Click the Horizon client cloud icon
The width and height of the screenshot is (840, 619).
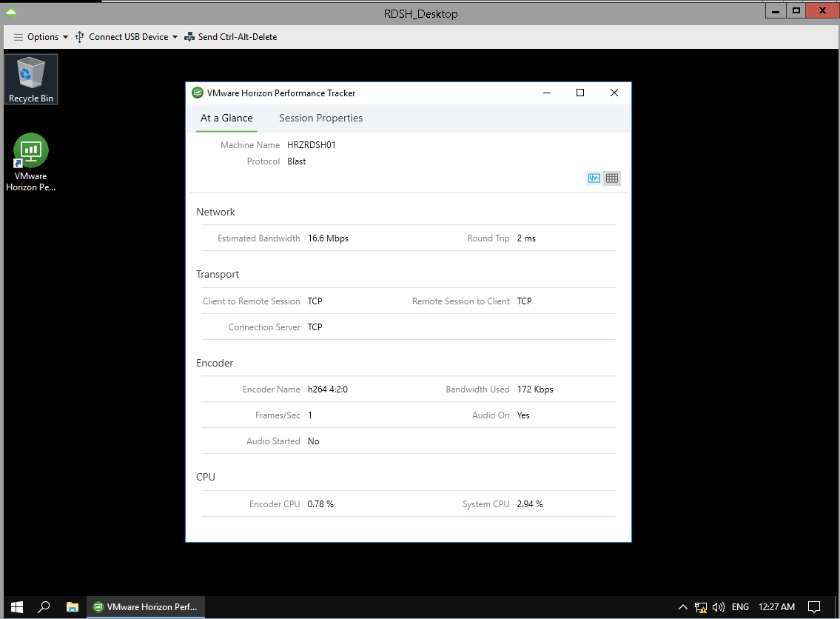tap(10, 13)
